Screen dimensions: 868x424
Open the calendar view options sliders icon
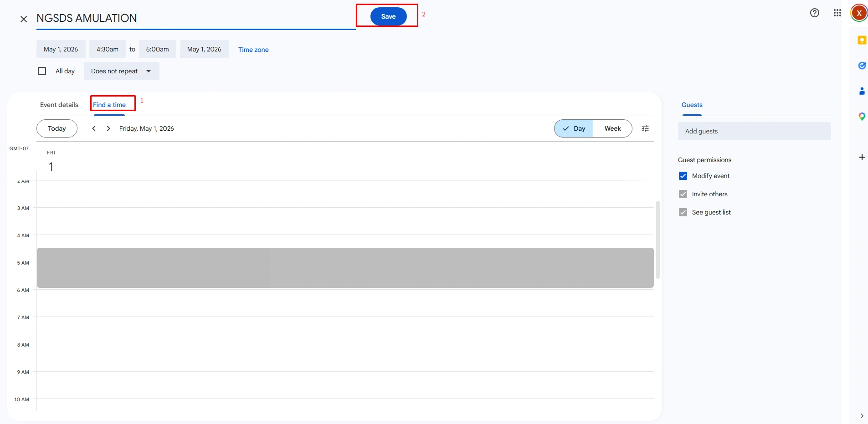click(645, 128)
